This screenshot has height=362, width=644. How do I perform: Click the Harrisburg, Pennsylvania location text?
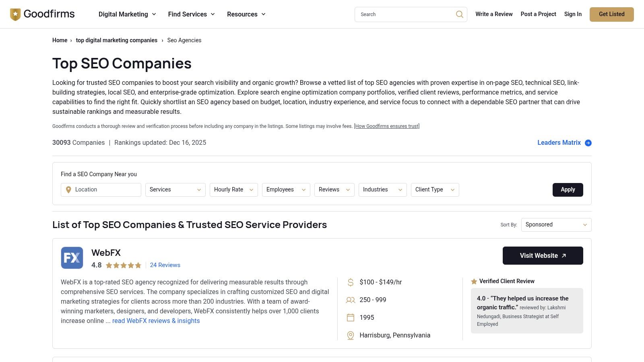point(395,335)
